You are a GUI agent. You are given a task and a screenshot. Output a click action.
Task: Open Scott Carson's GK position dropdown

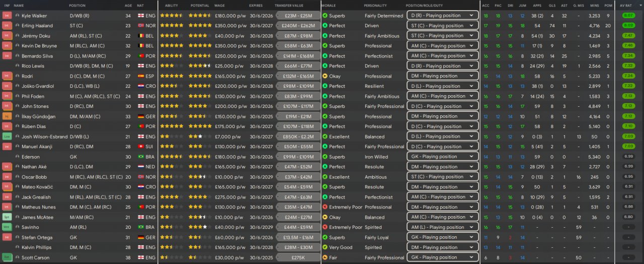442,257
